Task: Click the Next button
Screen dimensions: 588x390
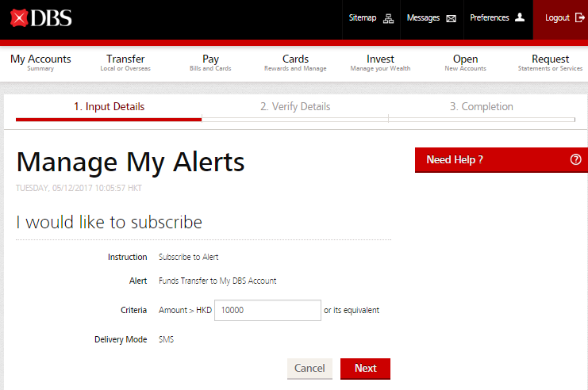Action: click(365, 369)
